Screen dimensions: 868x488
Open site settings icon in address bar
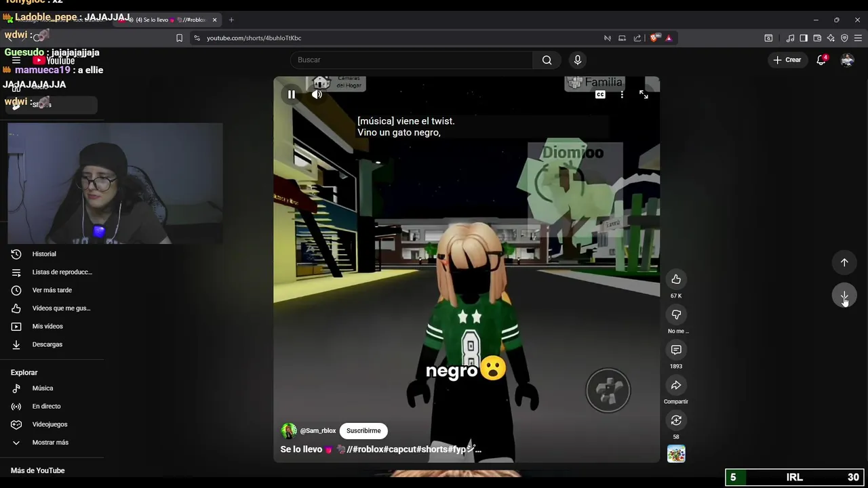click(197, 38)
